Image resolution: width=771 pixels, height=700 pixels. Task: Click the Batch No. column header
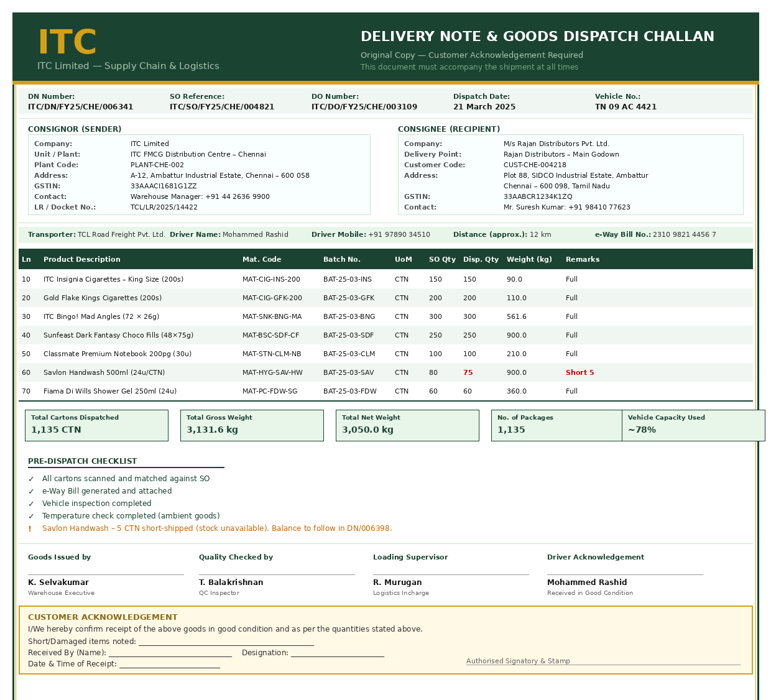(x=342, y=259)
